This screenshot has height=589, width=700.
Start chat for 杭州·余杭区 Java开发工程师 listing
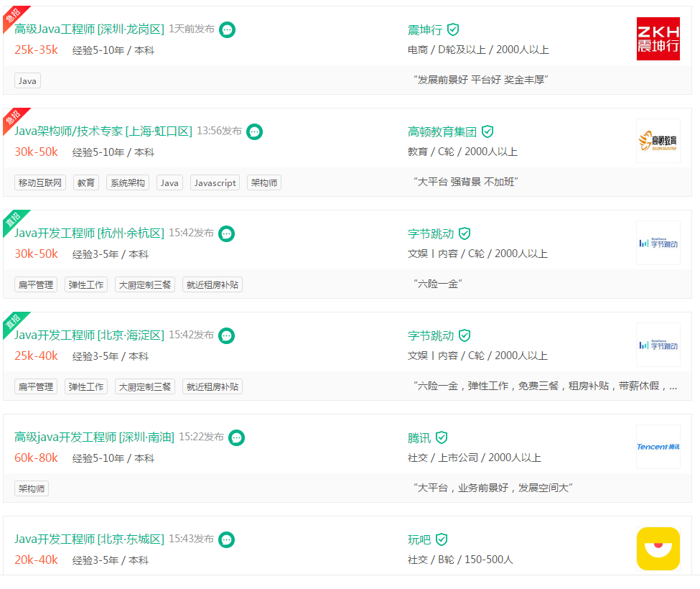point(226,233)
